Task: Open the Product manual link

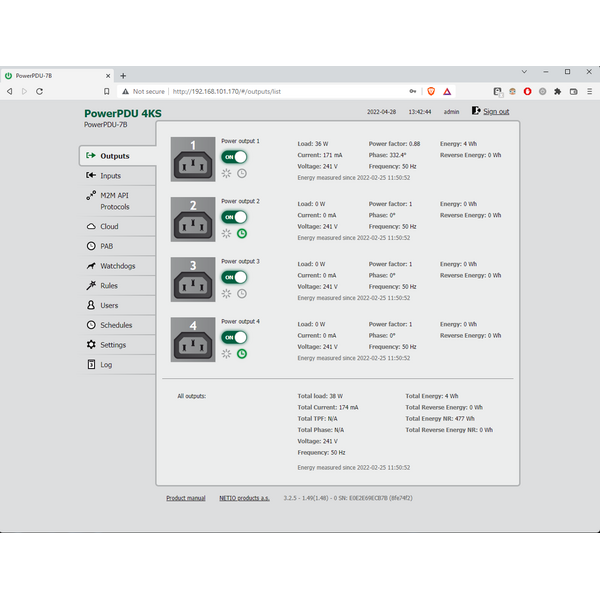Action: tap(186, 497)
